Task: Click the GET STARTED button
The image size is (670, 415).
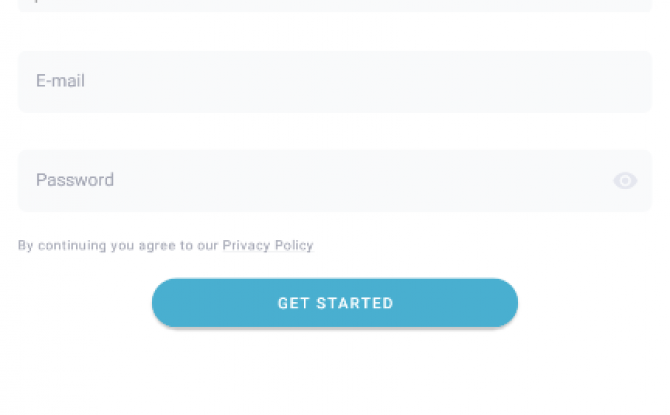Action: [x=335, y=303]
